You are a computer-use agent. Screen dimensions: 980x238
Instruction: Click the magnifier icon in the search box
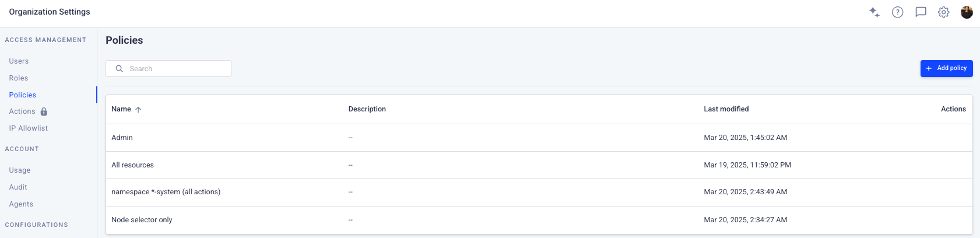tap(119, 68)
